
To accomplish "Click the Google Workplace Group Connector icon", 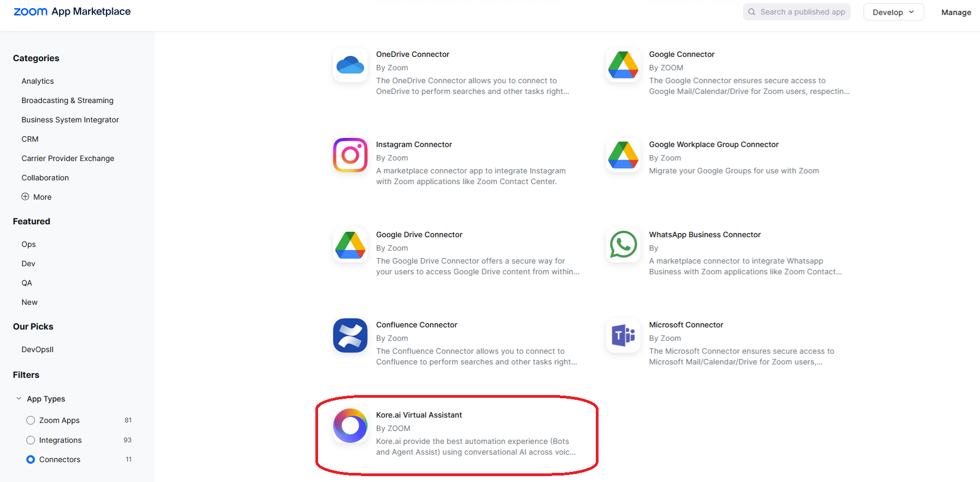I will [x=623, y=155].
